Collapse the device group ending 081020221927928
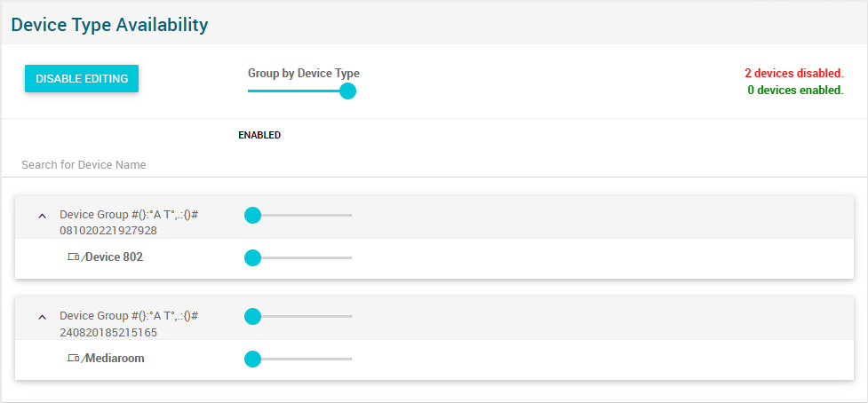This screenshot has width=868, height=403. 42,216
